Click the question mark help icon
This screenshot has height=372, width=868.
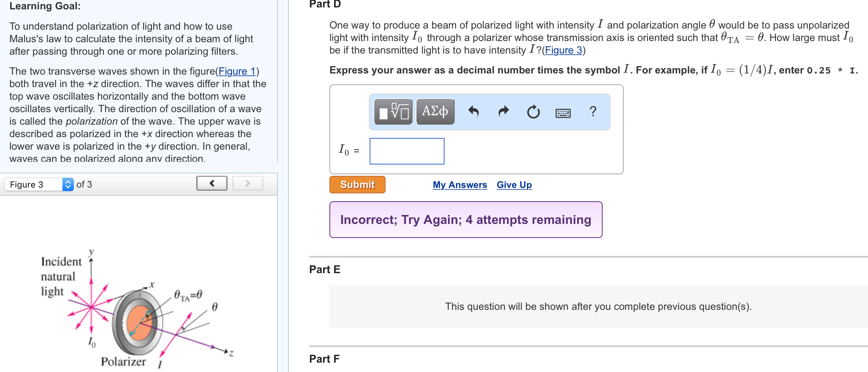pos(593,112)
